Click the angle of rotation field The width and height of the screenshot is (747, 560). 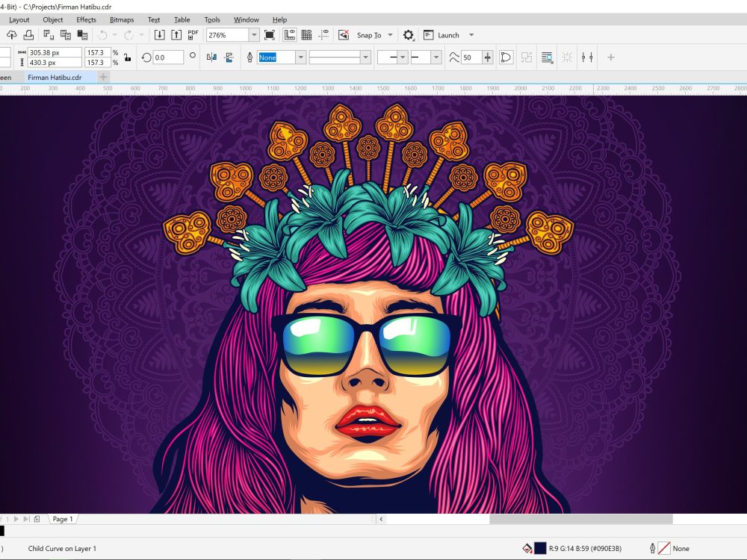click(x=168, y=57)
